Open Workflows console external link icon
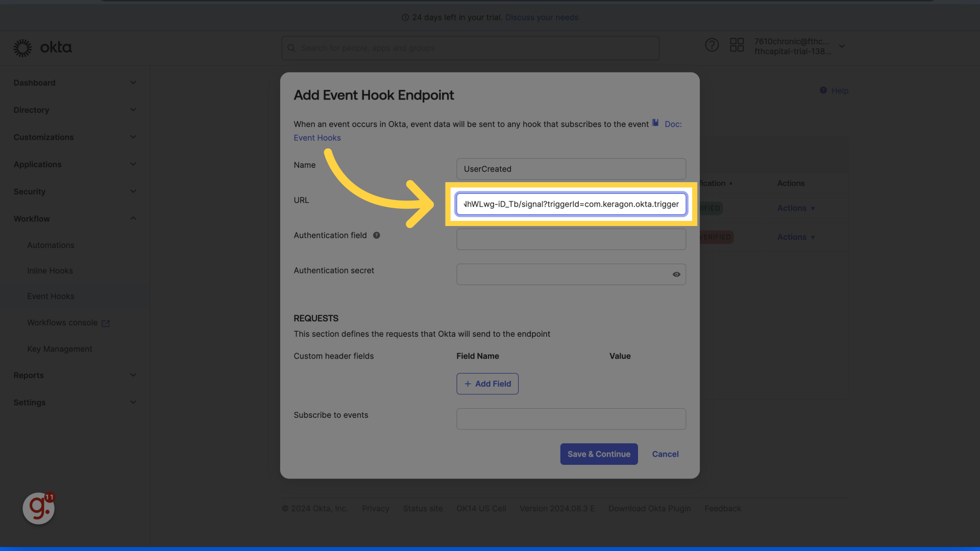Screen dimensions: 980x551 106,323
